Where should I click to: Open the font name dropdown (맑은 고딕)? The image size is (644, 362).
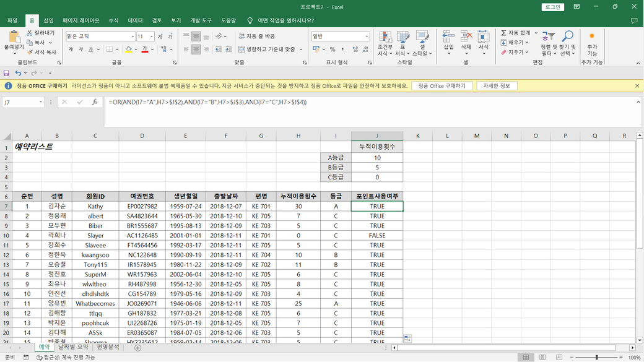133,37
